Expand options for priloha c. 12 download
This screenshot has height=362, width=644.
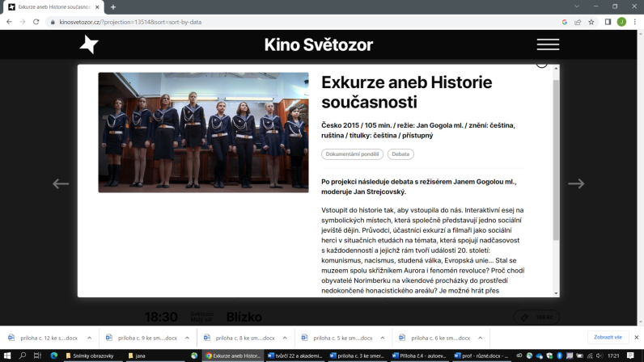click(90, 338)
